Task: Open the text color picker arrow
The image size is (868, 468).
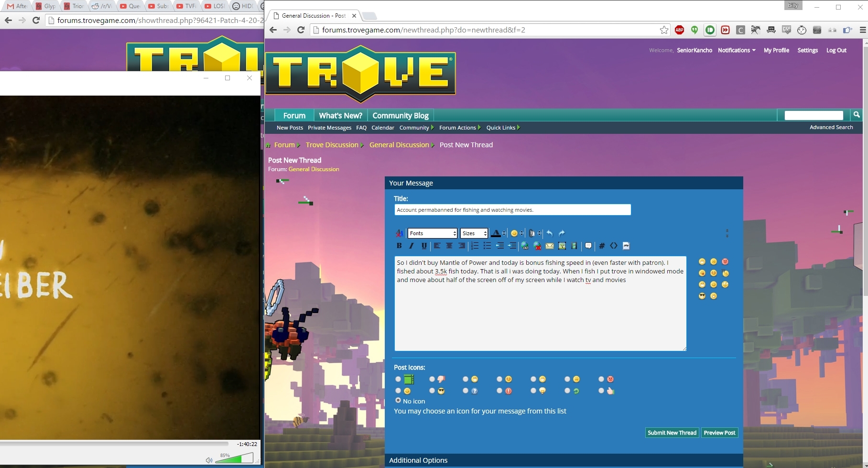Action: tap(504, 233)
